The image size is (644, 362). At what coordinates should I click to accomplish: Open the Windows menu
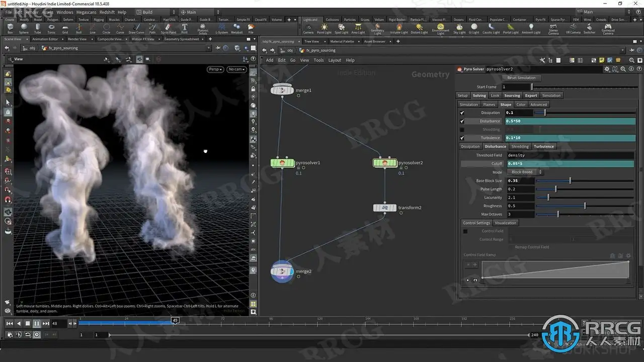point(64,12)
